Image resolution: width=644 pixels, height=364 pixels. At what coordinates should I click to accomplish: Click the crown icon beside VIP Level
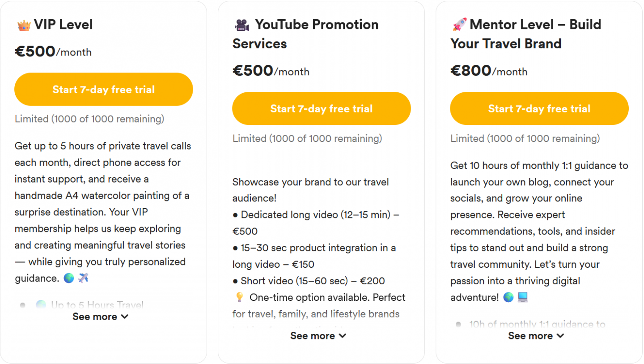click(24, 25)
